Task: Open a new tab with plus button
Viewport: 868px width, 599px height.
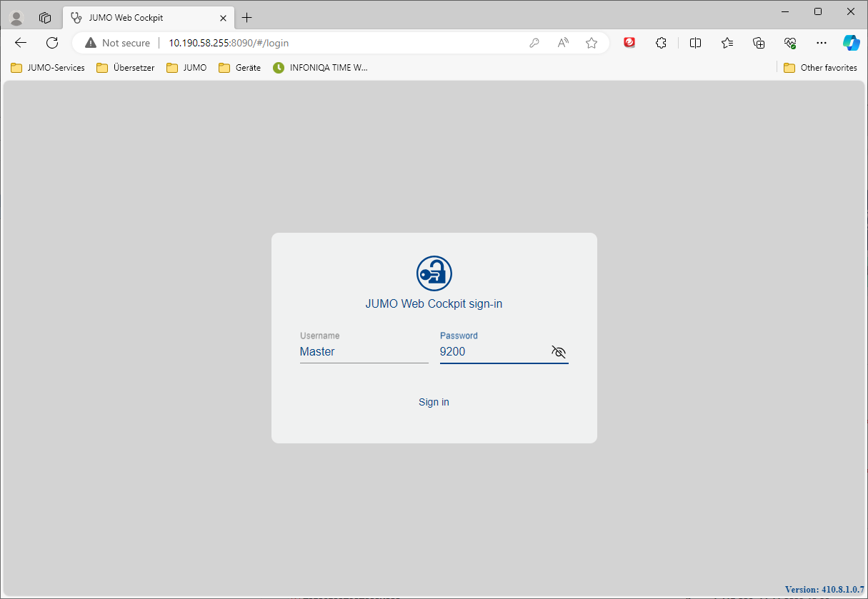Action: (x=247, y=18)
